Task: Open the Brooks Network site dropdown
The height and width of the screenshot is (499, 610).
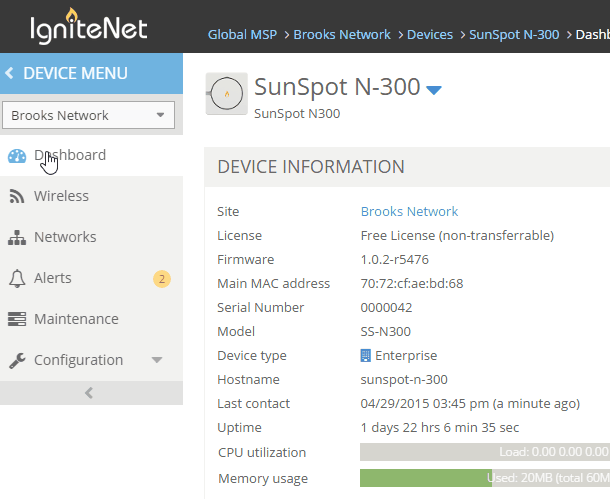Action: [x=89, y=115]
